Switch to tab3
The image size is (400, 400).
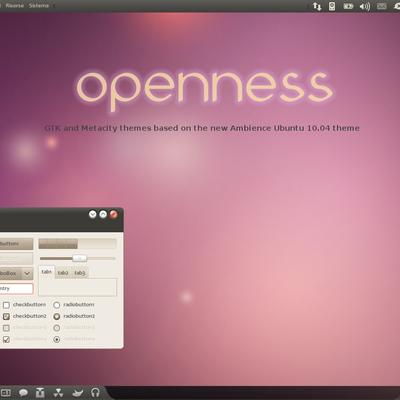(80, 273)
